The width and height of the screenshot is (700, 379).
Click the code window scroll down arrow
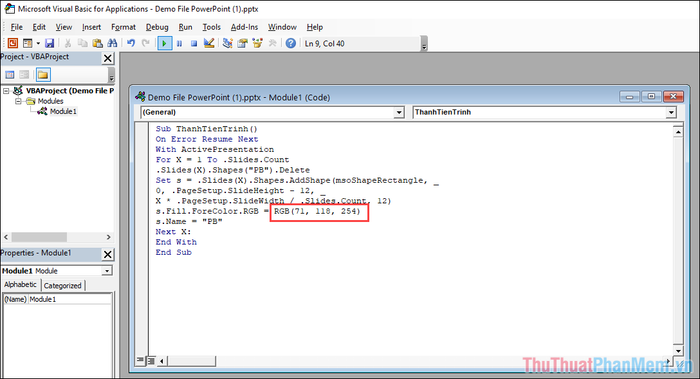click(678, 351)
